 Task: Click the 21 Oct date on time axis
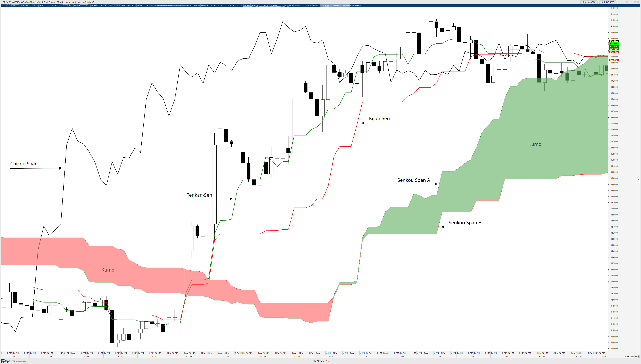pyautogui.click(x=439, y=357)
